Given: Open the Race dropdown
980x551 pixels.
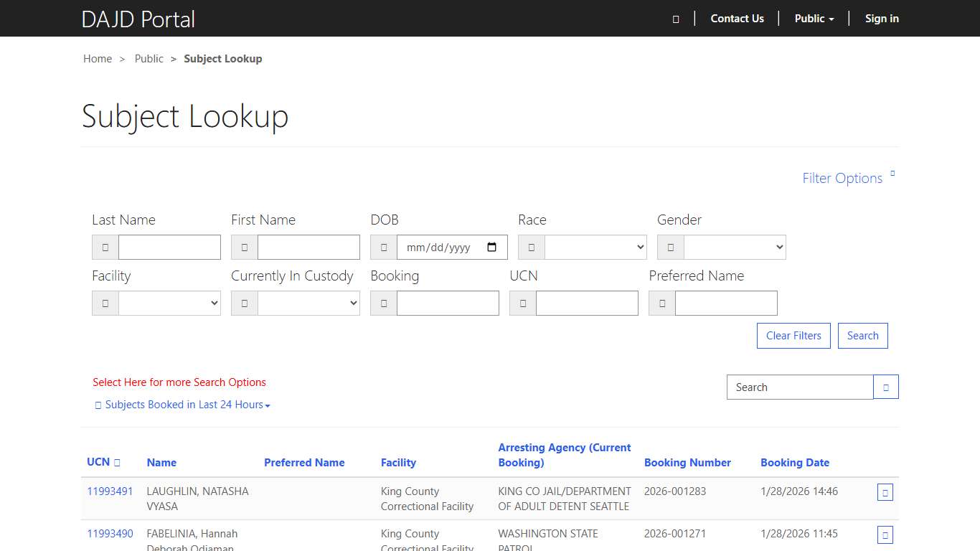Looking at the screenshot, I should point(595,247).
